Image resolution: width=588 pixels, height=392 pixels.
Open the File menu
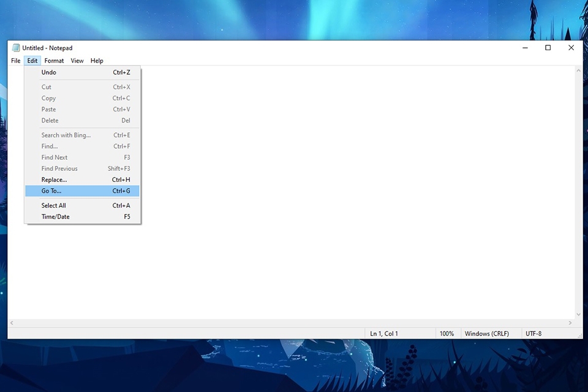click(x=15, y=61)
